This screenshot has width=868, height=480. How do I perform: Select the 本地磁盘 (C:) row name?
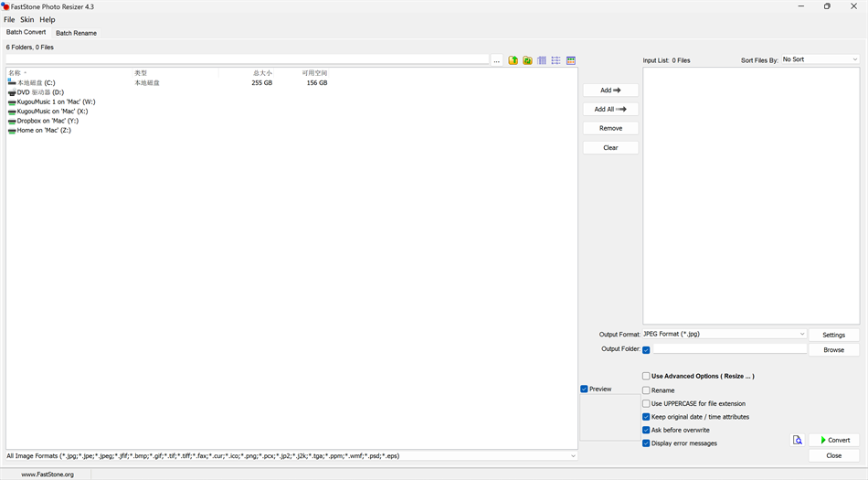36,83
